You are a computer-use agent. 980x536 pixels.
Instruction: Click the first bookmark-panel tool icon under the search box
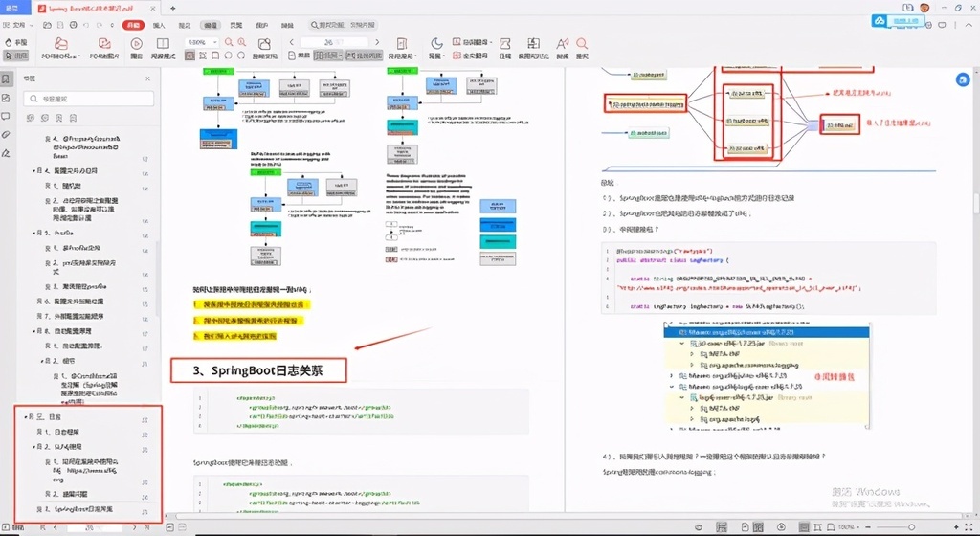click(x=30, y=118)
